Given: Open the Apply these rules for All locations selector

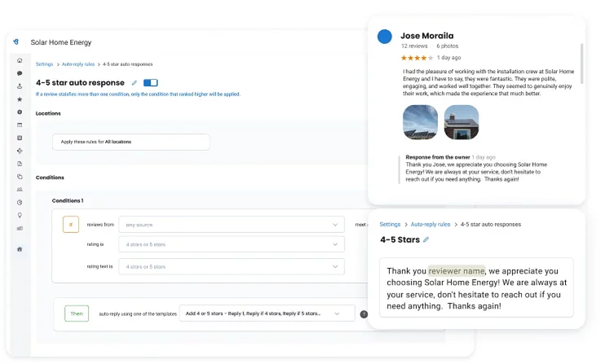Looking at the screenshot, I should (x=131, y=142).
